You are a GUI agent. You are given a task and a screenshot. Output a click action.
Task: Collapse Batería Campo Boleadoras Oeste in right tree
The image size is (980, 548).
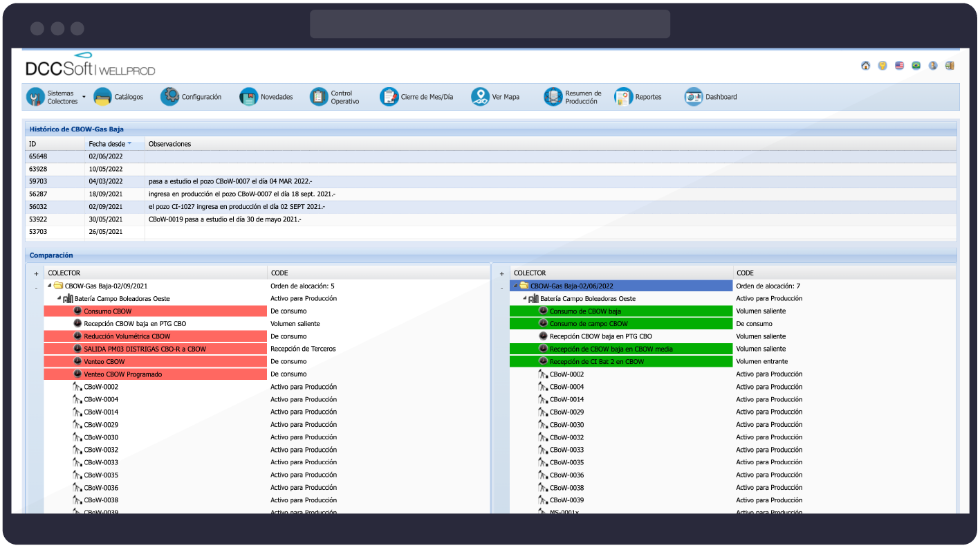(525, 299)
